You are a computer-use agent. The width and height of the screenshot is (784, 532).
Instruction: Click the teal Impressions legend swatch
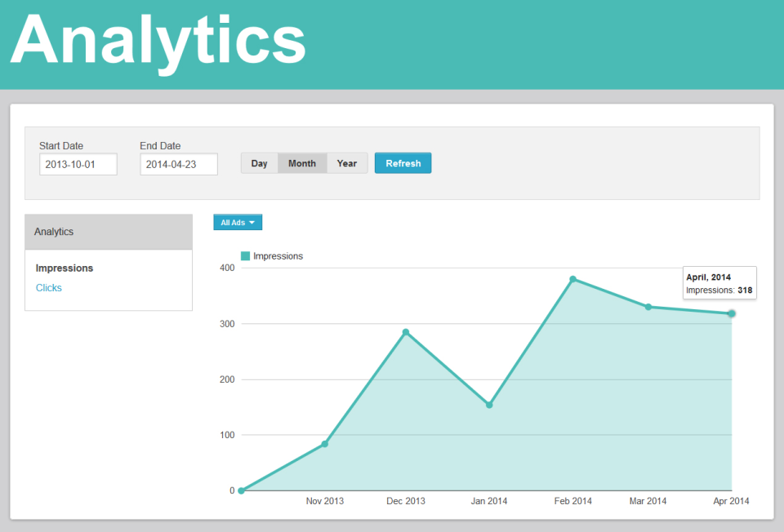(244, 255)
